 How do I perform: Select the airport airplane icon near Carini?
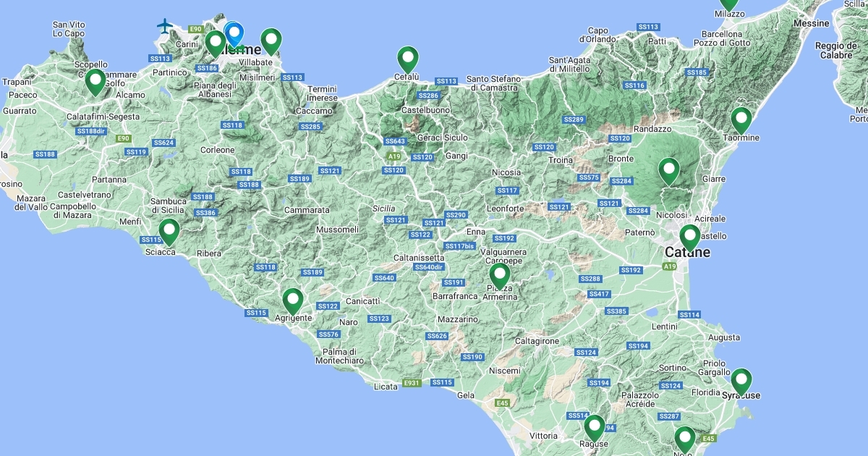(166, 26)
